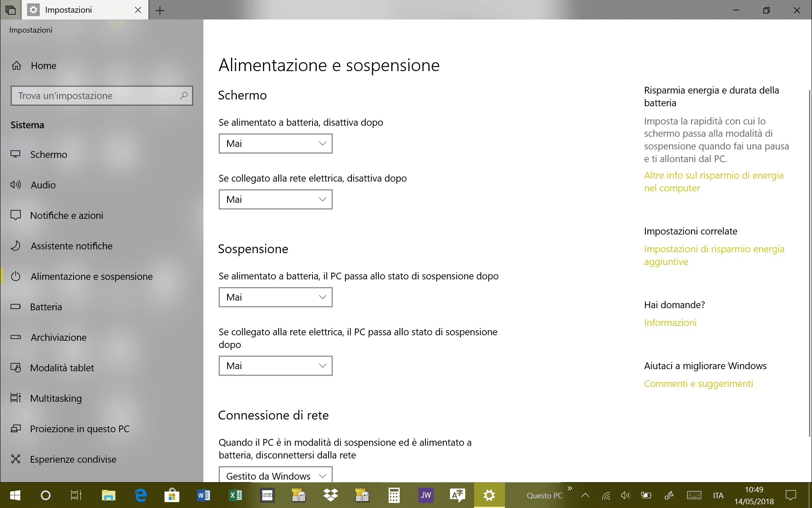Expand plugged-in screen-off time dropdown
812x508 pixels.
tap(275, 199)
